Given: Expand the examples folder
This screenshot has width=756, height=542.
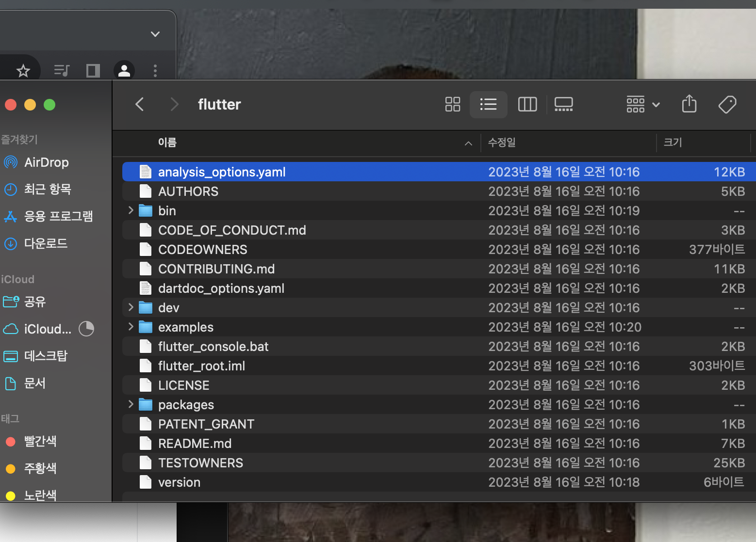Looking at the screenshot, I should 131,327.
